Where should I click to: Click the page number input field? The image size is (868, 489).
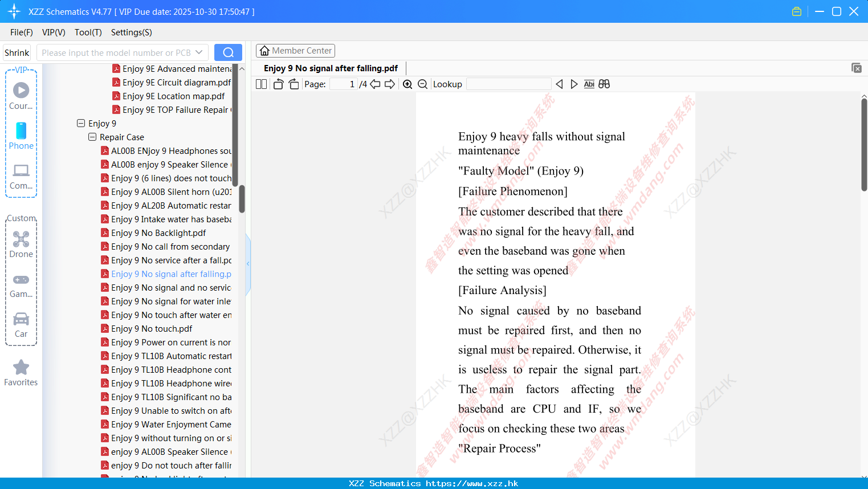pyautogui.click(x=344, y=84)
